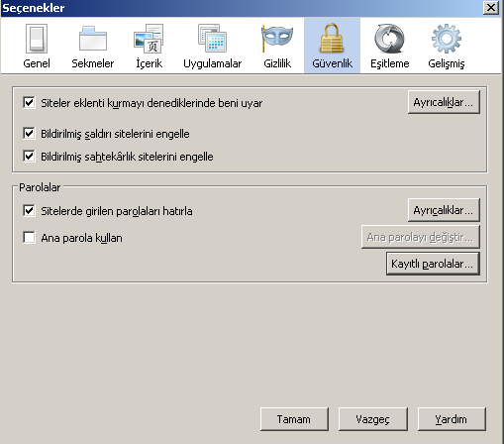Toggle Bildirilmiş sahtekârlık sitelerini engelle
The height and width of the screenshot is (444, 504).
point(29,156)
